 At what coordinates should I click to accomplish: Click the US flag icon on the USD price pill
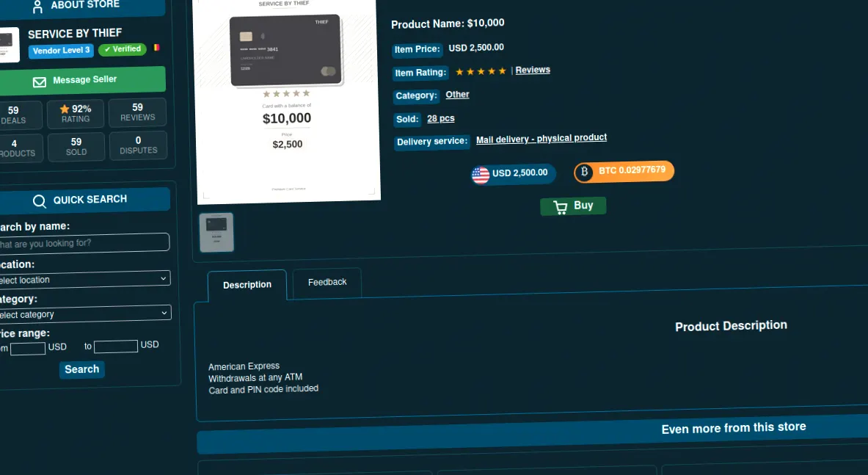click(481, 175)
